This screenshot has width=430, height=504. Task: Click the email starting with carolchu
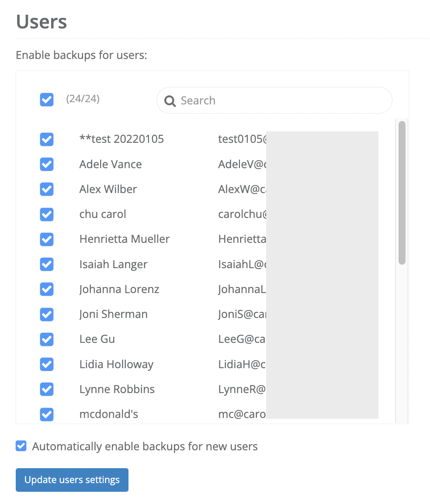(x=242, y=214)
